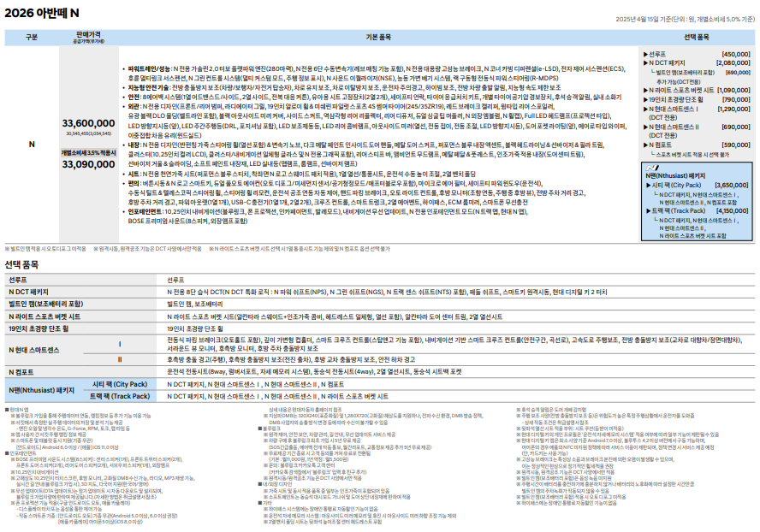
Task: Click the footnote "빌트인 캠 적용 시 오토디포그 미적용"
Action: point(45,249)
